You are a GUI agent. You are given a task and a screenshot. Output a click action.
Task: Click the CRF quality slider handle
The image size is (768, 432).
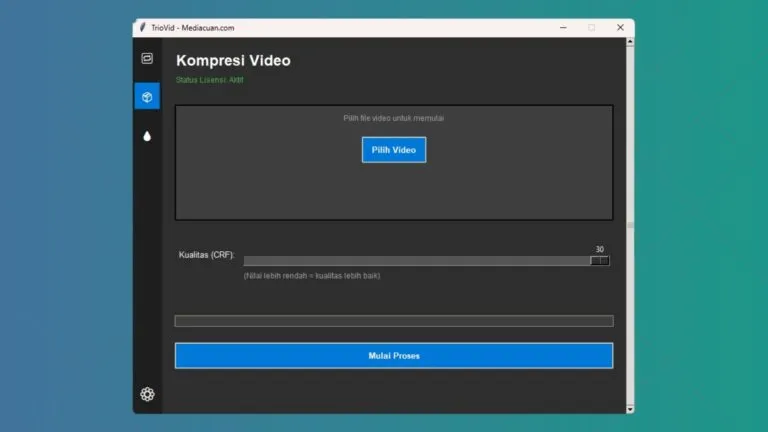(599, 261)
